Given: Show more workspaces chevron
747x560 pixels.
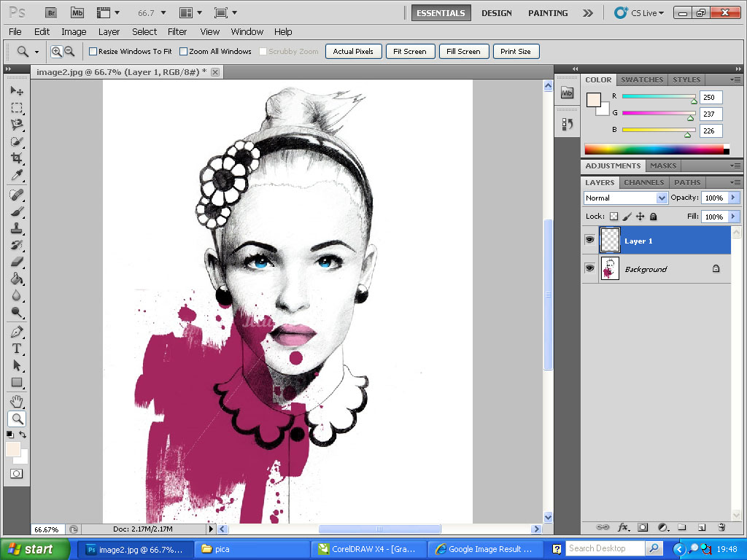Looking at the screenshot, I should click(x=588, y=13).
